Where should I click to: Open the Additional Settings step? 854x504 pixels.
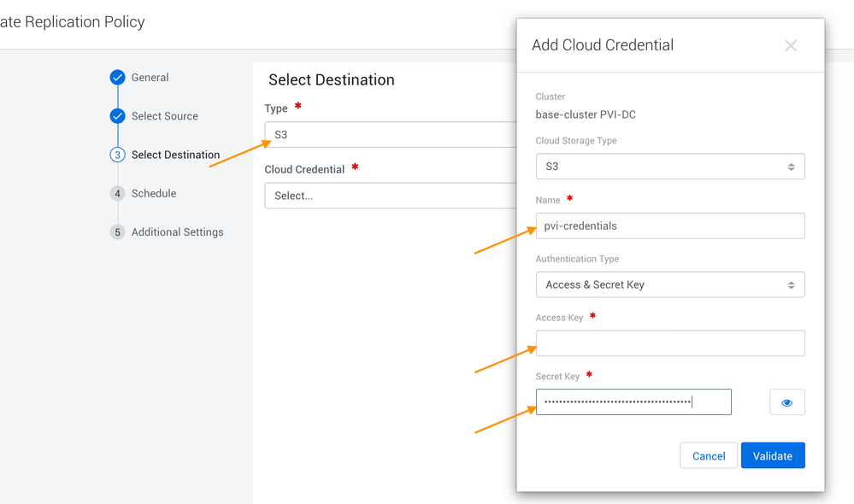[177, 232]
